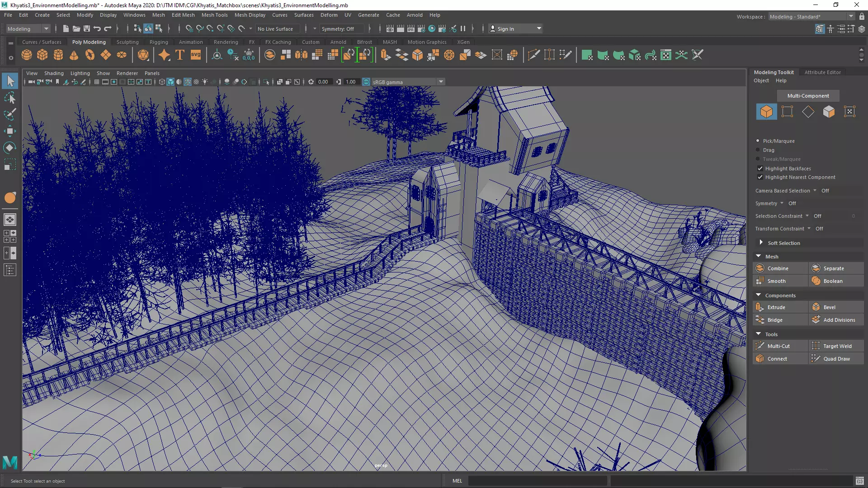Switch to the Attribute Editor tab
This screenshot has height=488, width=868.
click(822, 72)
